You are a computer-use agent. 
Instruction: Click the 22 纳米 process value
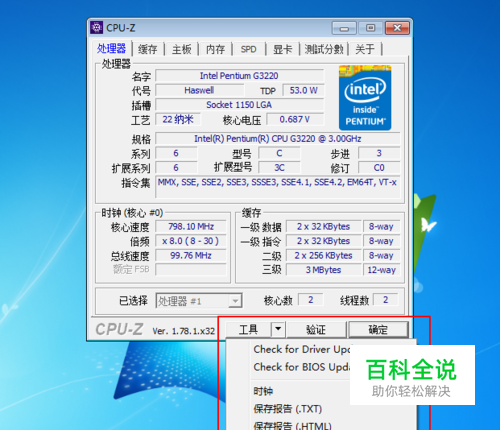[x=178, y=119]
